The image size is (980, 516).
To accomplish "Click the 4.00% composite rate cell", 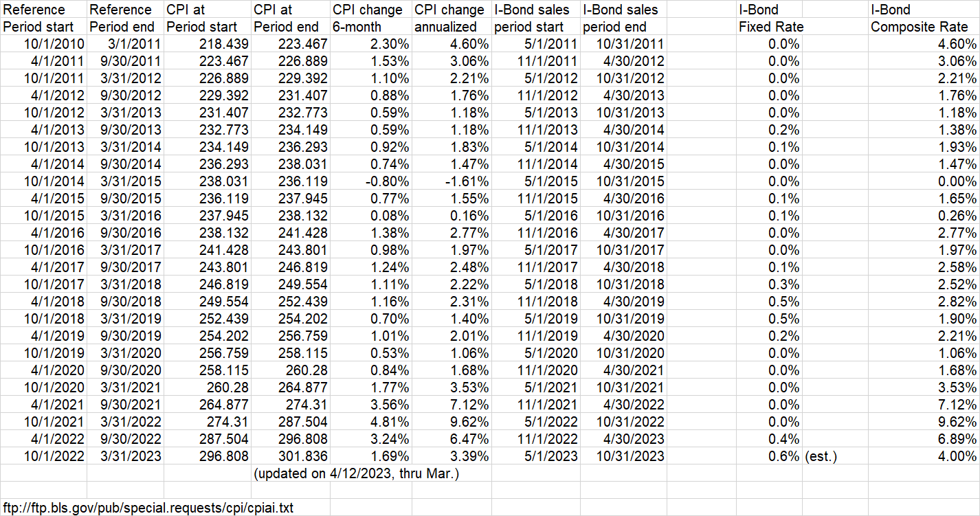I will click(924, 456).
